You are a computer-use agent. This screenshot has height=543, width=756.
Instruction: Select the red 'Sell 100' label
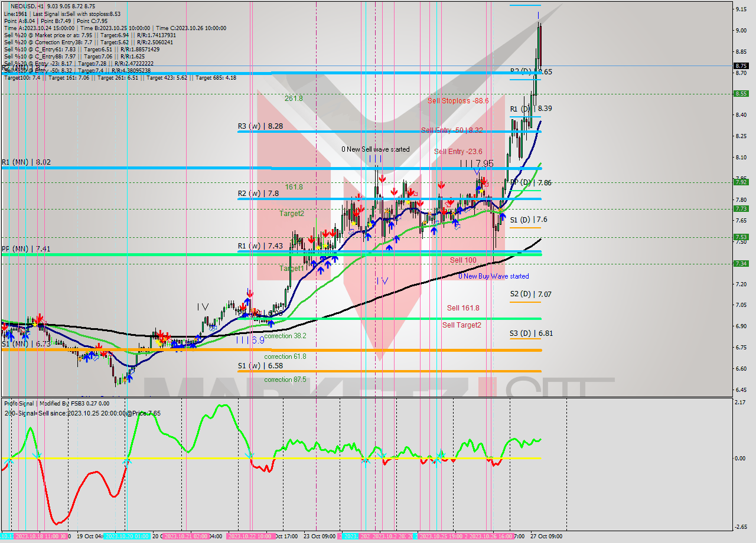pyautogui.click(x=463, y=260)
